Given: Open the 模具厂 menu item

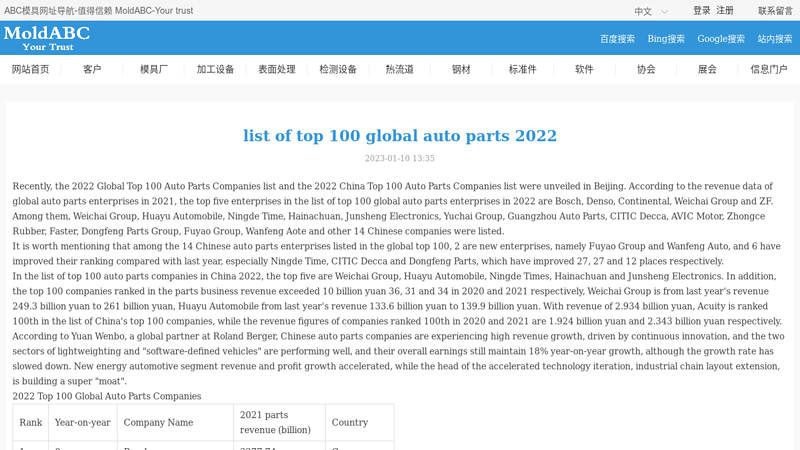Looking at the screenshot, I should tap(154, 69).
